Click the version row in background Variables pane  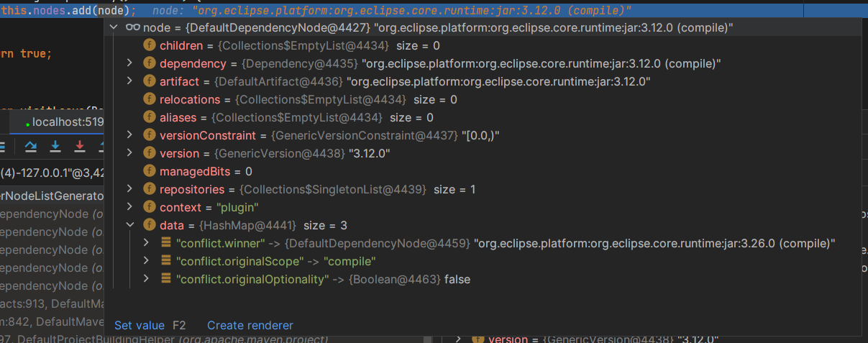pyautogui.click(x=604, y=339)
